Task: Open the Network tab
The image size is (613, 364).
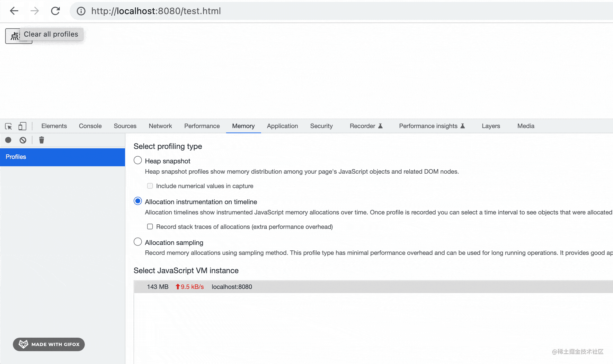Action: coord(160,126)
